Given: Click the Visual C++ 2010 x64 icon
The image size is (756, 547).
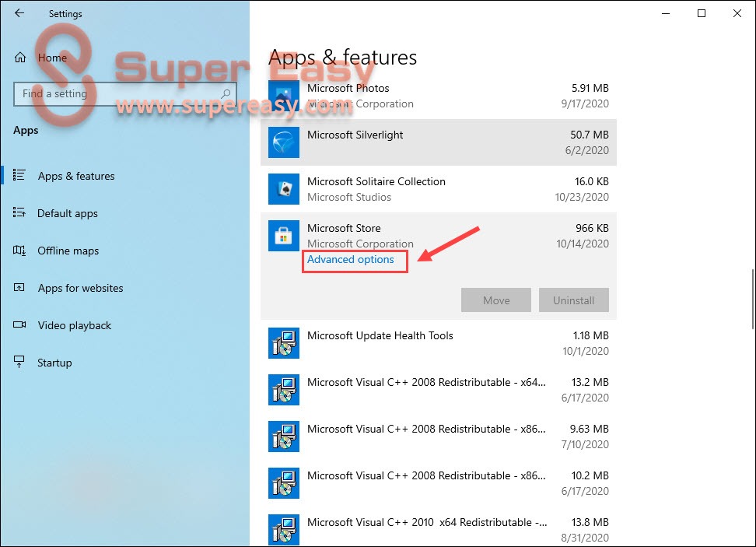Looking at the screenshot, I should 283,530.
